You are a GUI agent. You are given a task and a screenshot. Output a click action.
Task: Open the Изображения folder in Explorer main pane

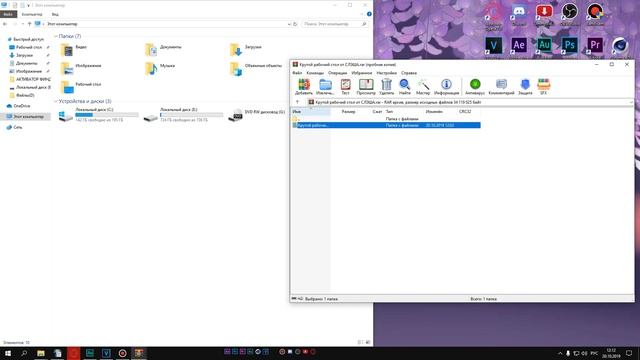point(81,68)
